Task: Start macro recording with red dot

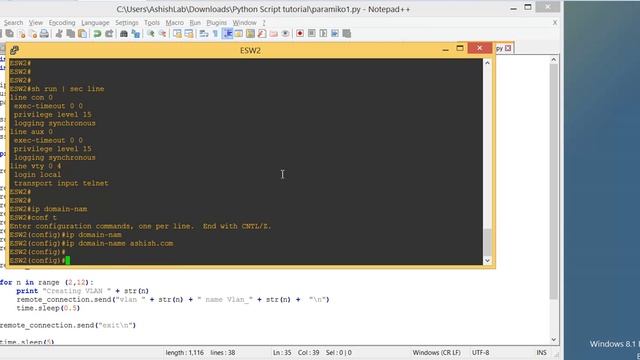Action: [300, 34]
